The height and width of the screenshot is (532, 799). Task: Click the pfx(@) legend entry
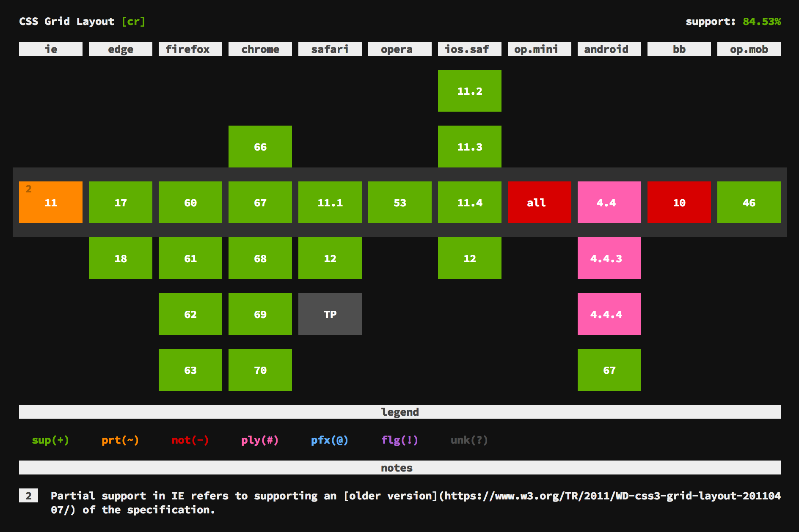coord(330,440)
